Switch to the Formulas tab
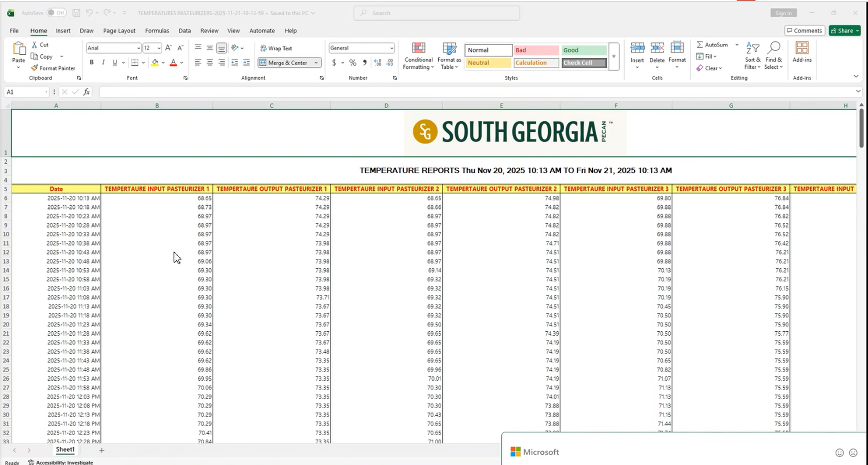The width and height of the screenshot is (868, 465). point(157,31)
